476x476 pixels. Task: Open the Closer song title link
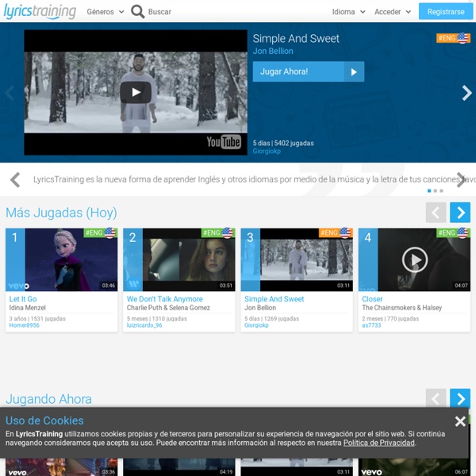click(x=372, y=299)
